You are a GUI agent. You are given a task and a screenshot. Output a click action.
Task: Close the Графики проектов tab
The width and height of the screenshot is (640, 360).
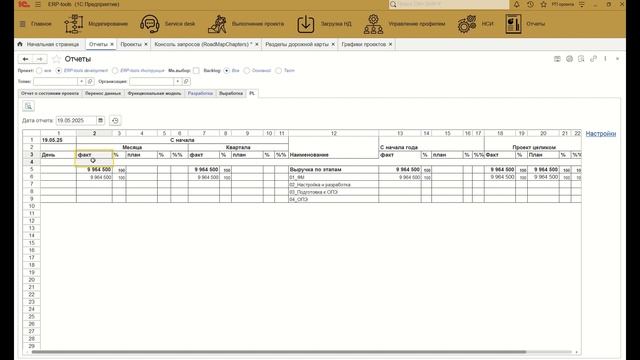pyautogui.click(x=391, y=44)
